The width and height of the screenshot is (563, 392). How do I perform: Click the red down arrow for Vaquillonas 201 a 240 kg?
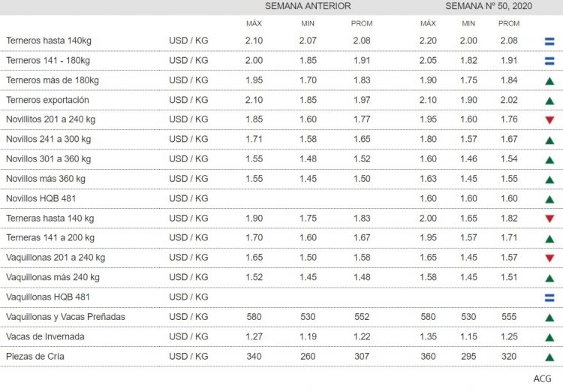(549, 258)
